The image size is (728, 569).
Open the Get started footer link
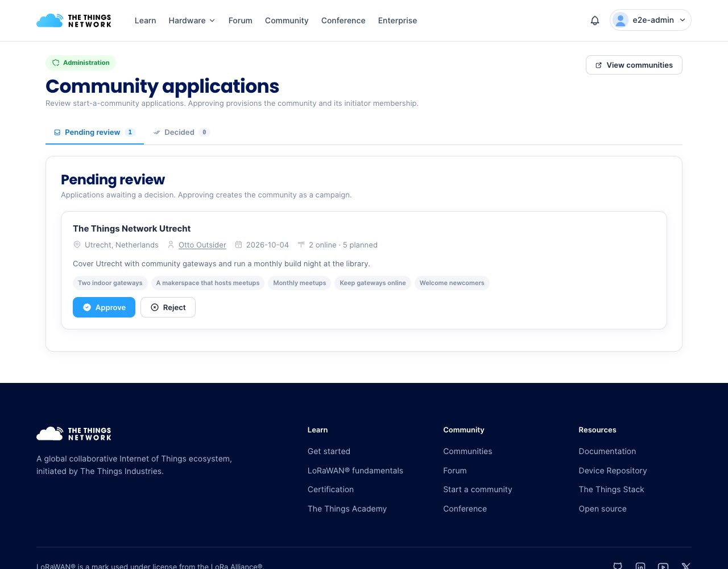pyautogui.click(x=329, y=451)
